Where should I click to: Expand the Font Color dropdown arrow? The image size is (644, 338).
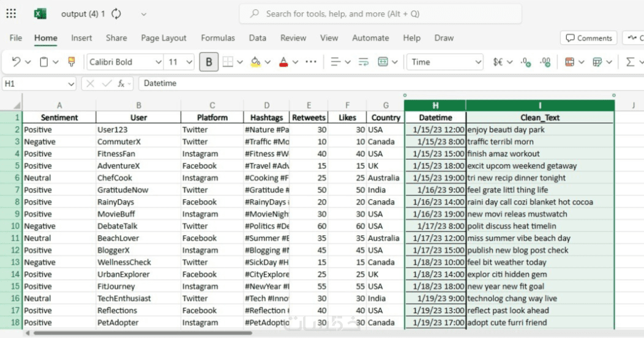tap(295, 62)
